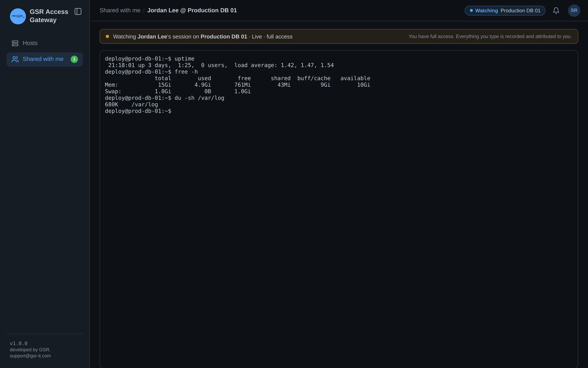The height and width of the screenshot is (368, 588).
Task: Click the green badge showing 1
Action: point(74,59)
